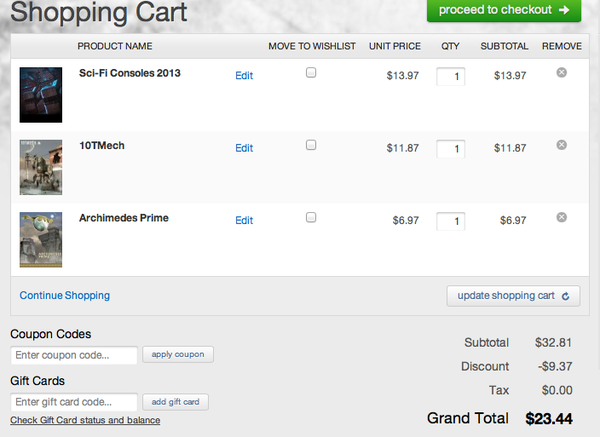Remove 10TMech item from cart
Image resolution: width=600 pixels, height=437 pixels.
coord(561,145)
